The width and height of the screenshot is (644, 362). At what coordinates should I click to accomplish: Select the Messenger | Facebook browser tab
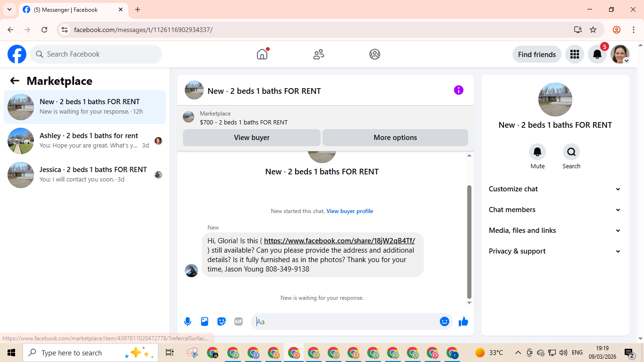pyautogui.click(x=73, y=9)
